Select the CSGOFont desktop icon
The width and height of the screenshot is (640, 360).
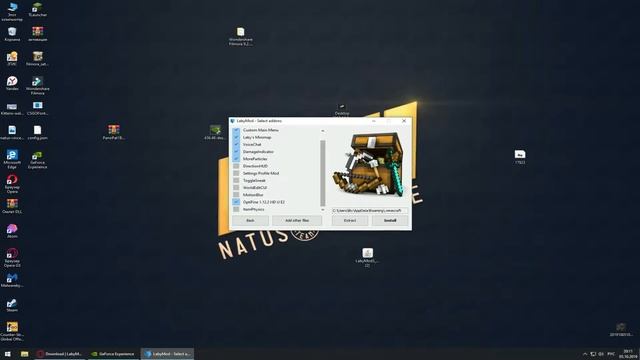point(38,108)
